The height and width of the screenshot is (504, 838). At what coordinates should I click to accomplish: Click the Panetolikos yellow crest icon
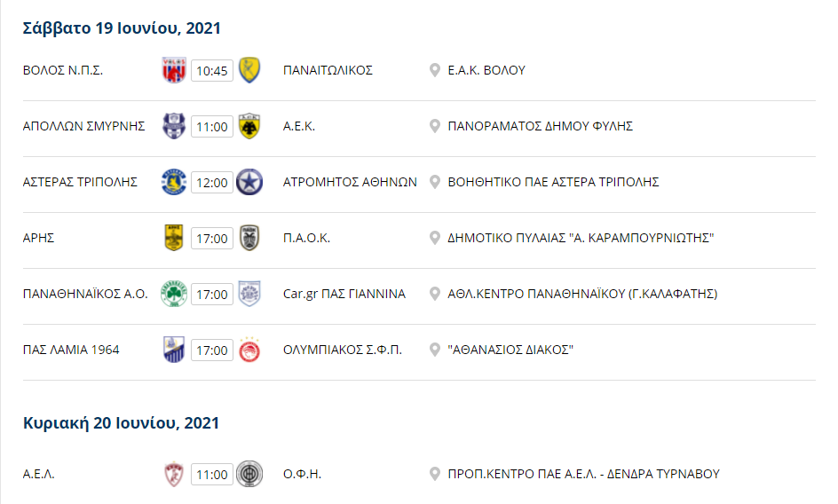249,70
